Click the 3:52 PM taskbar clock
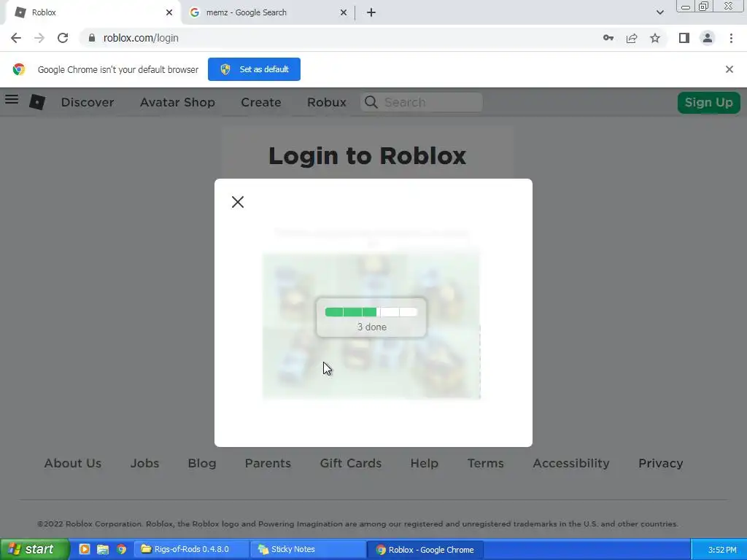Viewport: 747px width, 560px height. tap(721, 550)
